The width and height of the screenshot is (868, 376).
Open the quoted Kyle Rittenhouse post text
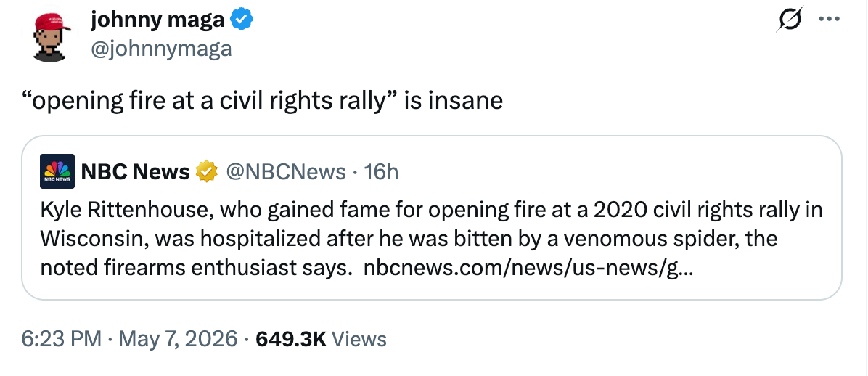[431, 239]
